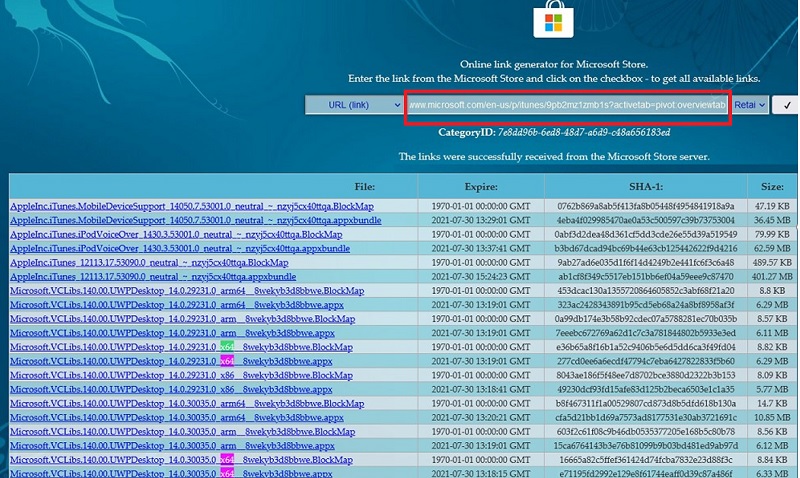Viewport: 800px width, 478px height.
Task: Open AppleInc.iTunes 12113.17.53090.0 BlockMap link
Action: click(x=150, y=262)
